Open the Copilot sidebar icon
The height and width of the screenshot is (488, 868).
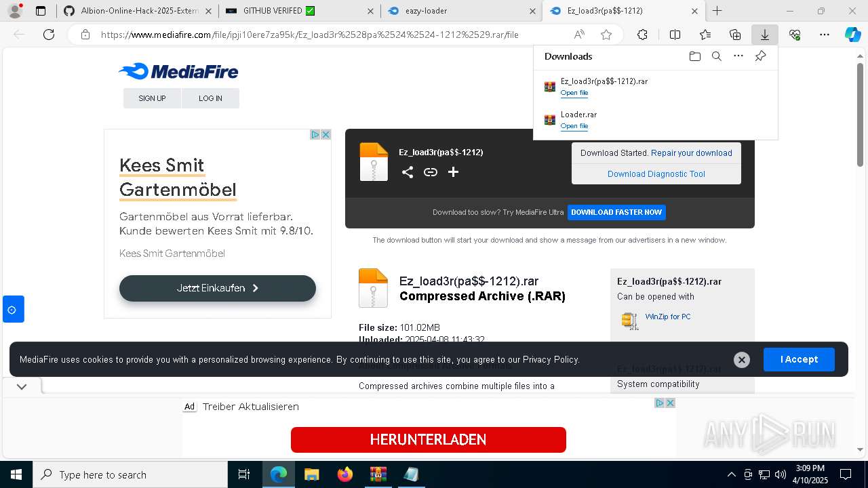pos(853,35)
